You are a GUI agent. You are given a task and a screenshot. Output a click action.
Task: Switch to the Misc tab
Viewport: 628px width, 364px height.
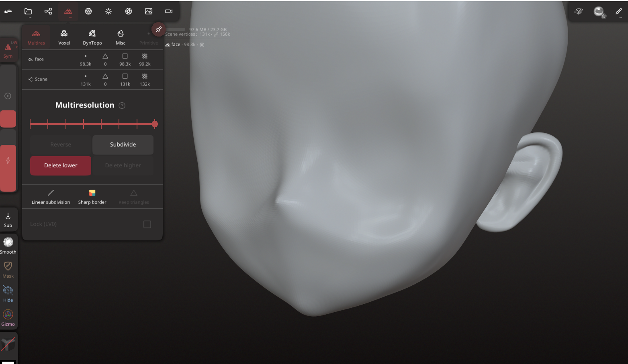click(x=121, y=38)
